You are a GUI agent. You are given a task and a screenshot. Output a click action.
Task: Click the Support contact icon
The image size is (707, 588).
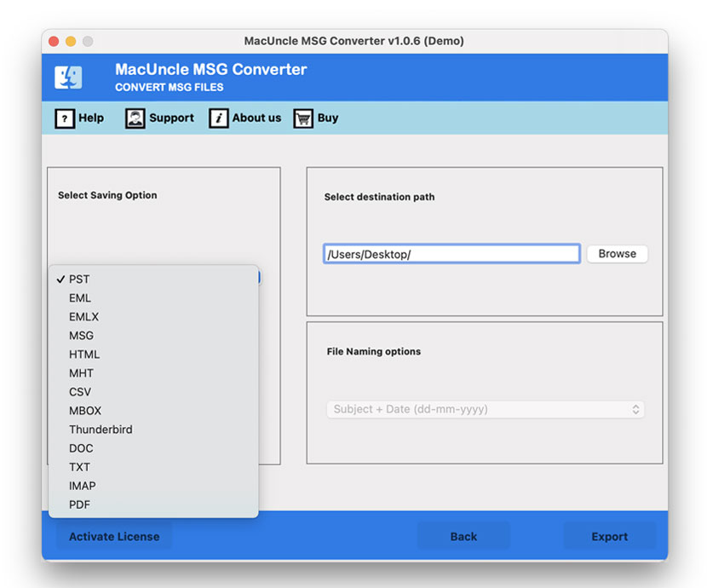(135, 118)
